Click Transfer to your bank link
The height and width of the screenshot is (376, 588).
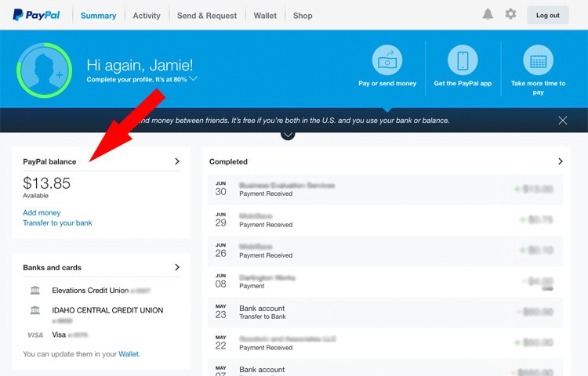pos(57,222)
